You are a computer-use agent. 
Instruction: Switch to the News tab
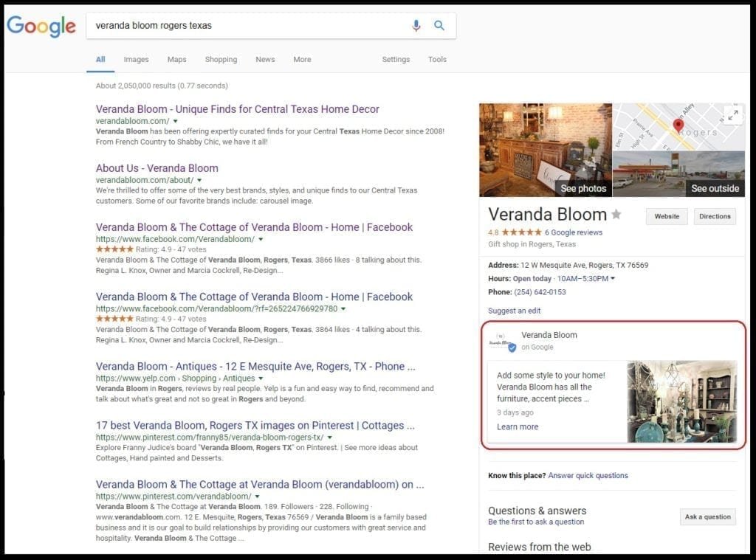pyautogui.click(x=265, y=59)
